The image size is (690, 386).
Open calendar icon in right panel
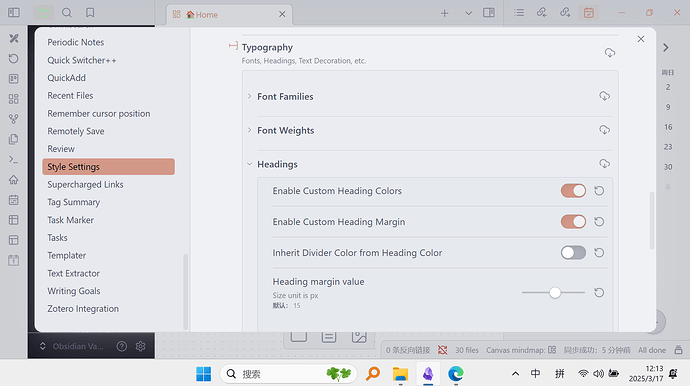pyautogui.click(x=589, y=13)
